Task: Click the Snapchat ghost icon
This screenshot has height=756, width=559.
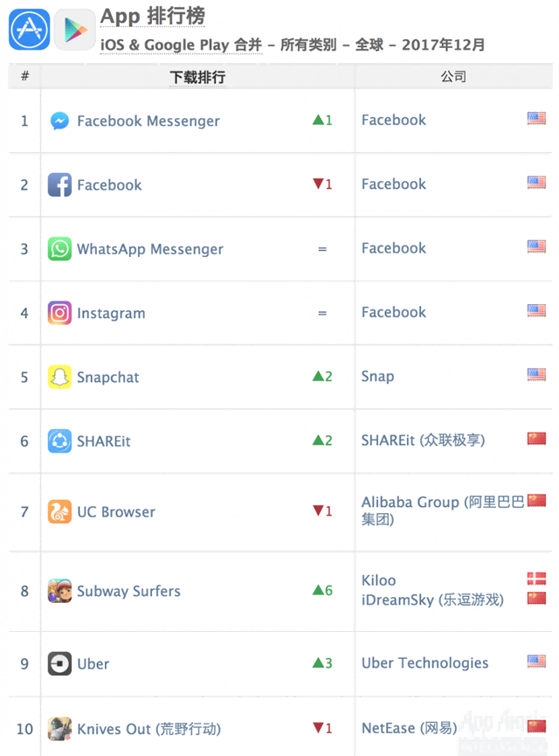Action: (59, 377)
